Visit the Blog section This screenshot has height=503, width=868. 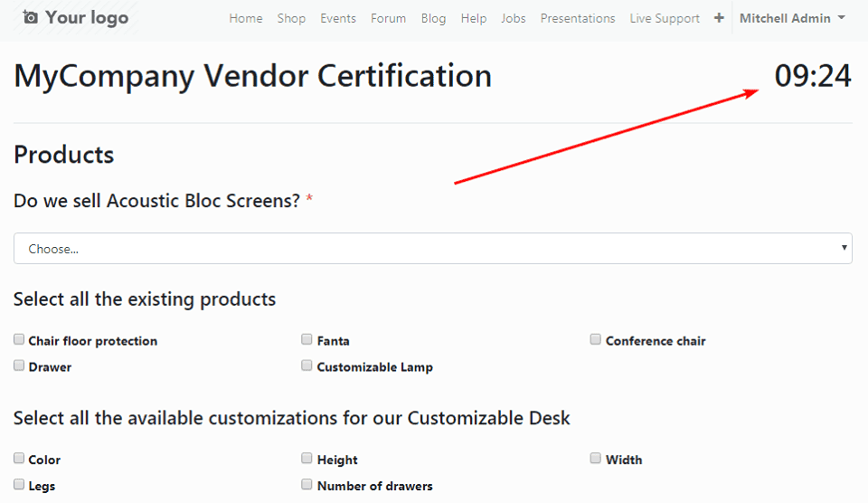[x=433, y=18]
